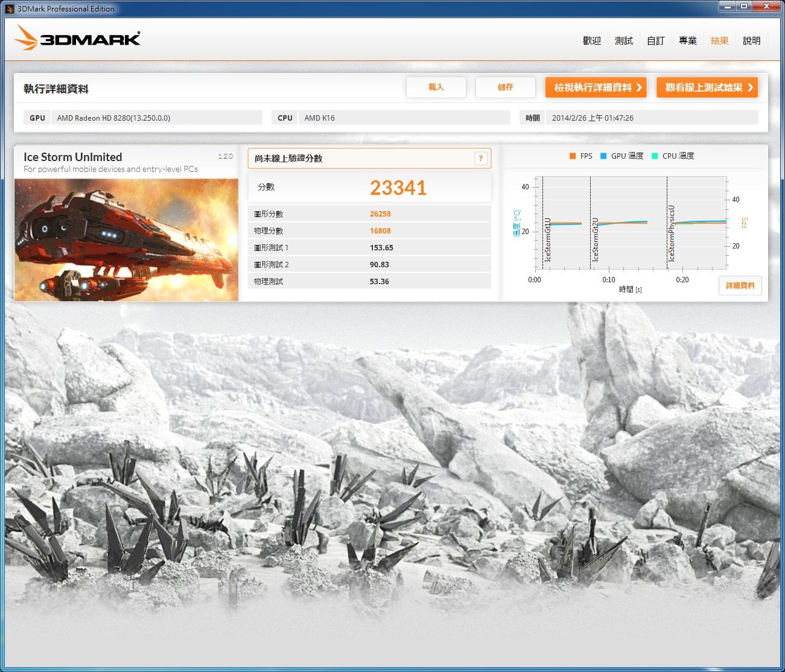Open the 歡迎 tab
785x672 pixels.
point(592,40)
